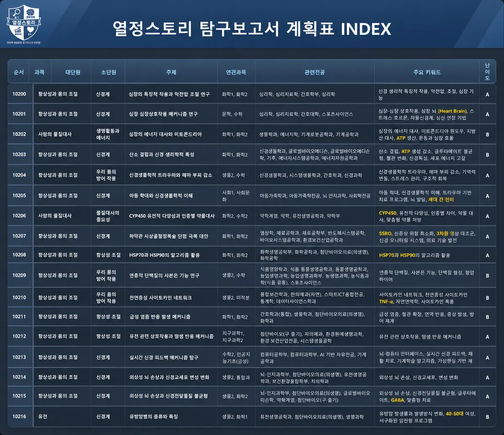
Task: Click the '난이도' column header
Action: tap(487, 72)
